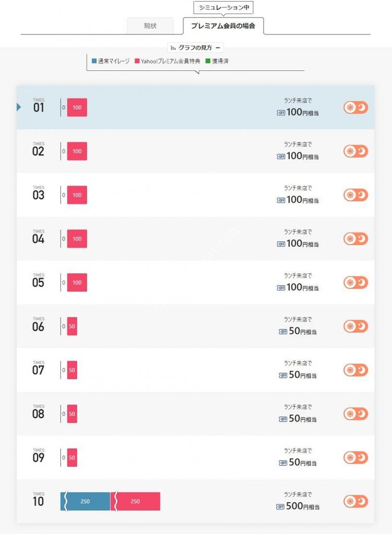Toggle lunch/dinner switch on row 05
This screenshot has width=392, height=534.
coord(356,283)
